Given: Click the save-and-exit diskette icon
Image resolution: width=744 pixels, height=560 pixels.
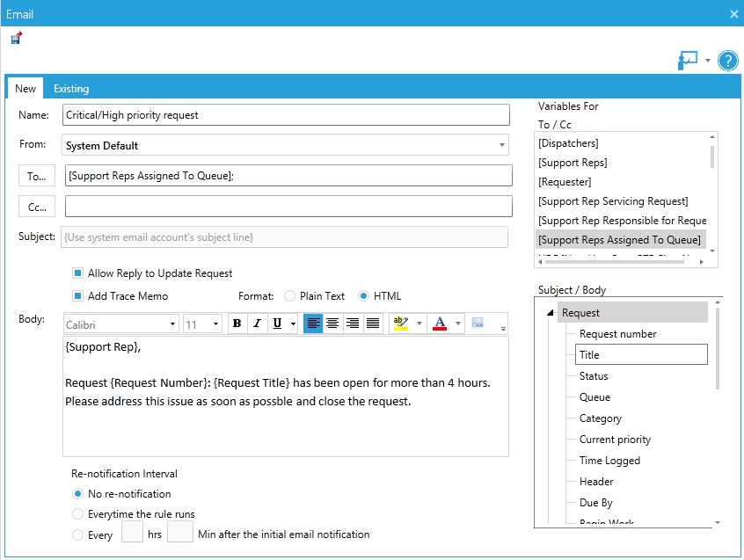Looking at the screenshot, I should coord(14,37).
